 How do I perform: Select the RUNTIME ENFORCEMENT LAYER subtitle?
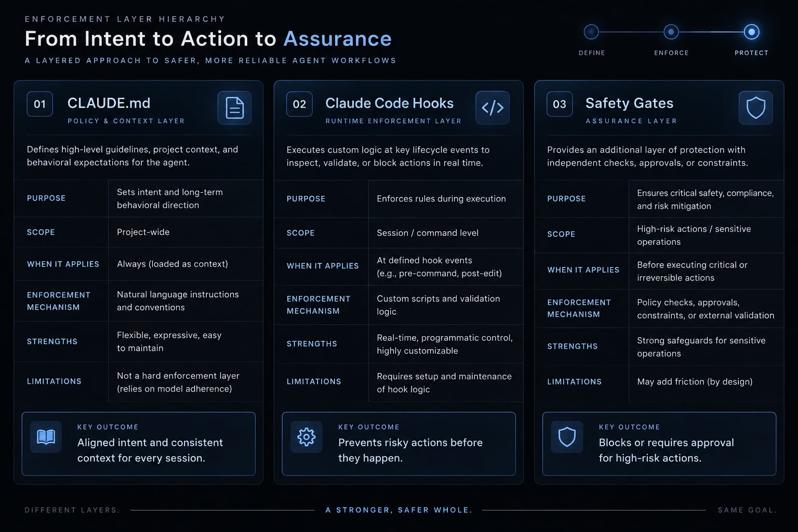tap(393, 121)
